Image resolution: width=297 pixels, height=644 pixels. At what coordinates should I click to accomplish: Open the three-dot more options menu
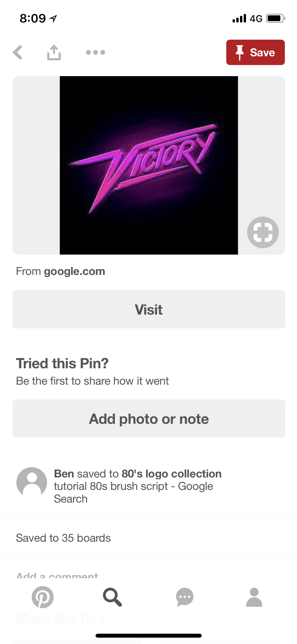pos(96,52)
